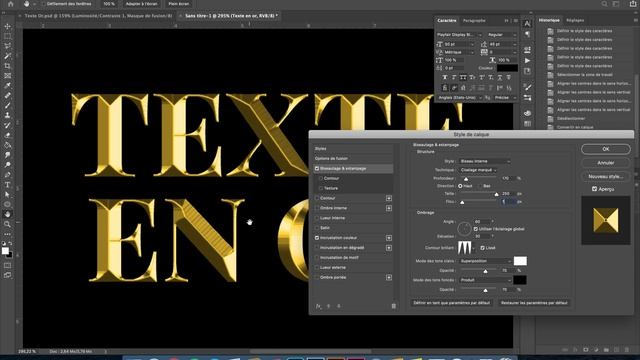The width and height of the screenshot is (640, 360).
Task: Open the bevel Style dropdown
Action: click(x=484, y=161)
